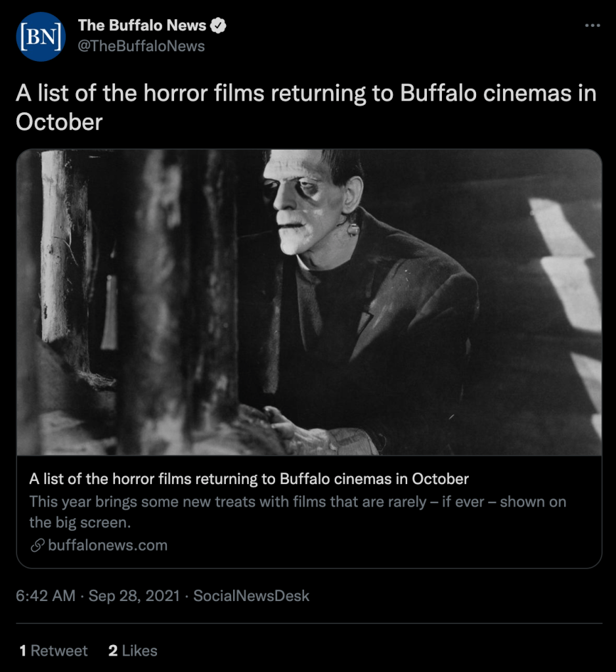This screenshot has width=616, height=672.
Task: View the Retweet label in stats
Action: [x=59, y=650]
